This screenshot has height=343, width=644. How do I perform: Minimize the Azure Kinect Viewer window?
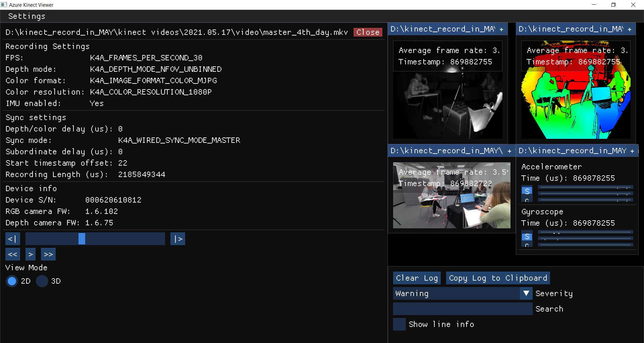[x=594, y=5]
